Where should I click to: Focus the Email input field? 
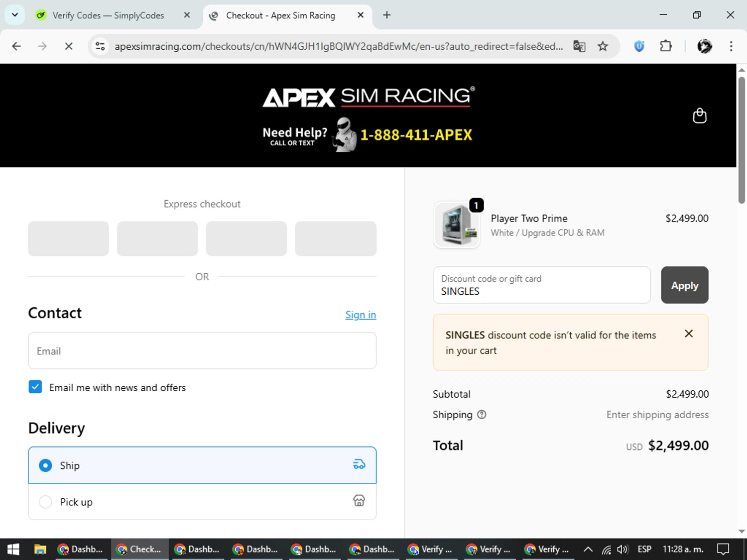202,350
